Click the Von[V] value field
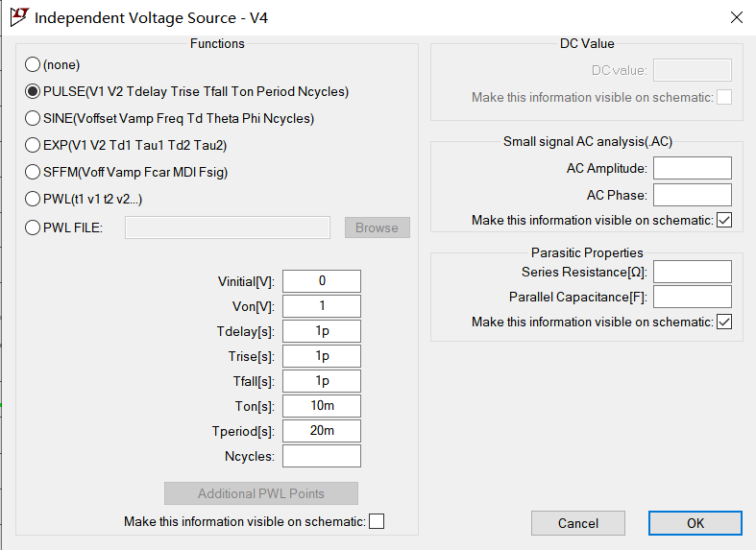The height and width of the screenshot is (550, 756). point(322,306)
